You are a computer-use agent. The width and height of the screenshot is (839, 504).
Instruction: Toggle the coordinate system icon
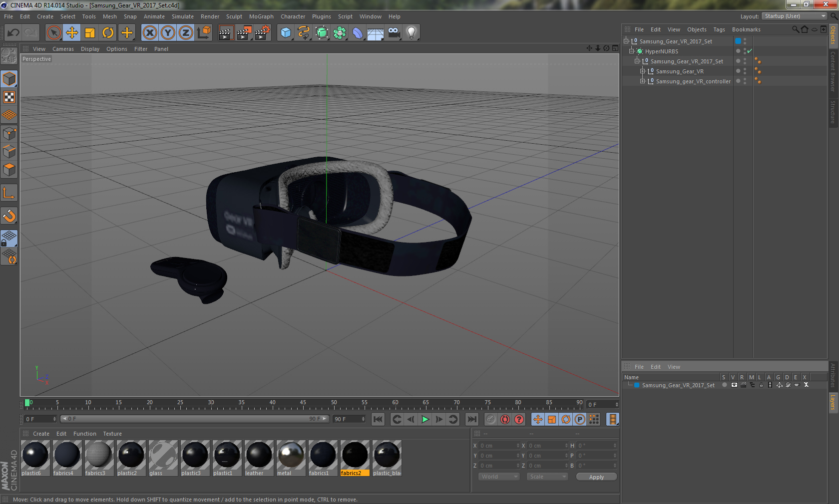coord(204,33)
